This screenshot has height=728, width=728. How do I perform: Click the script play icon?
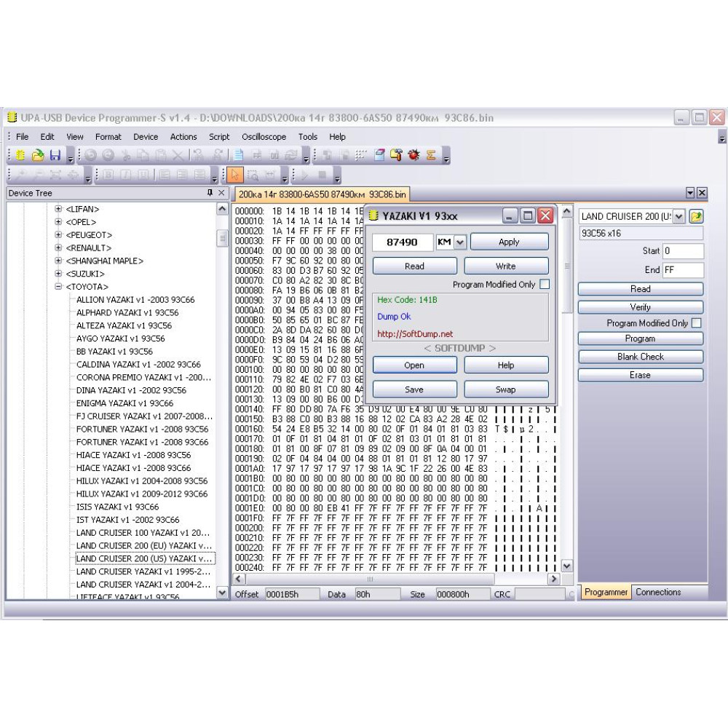304,175
